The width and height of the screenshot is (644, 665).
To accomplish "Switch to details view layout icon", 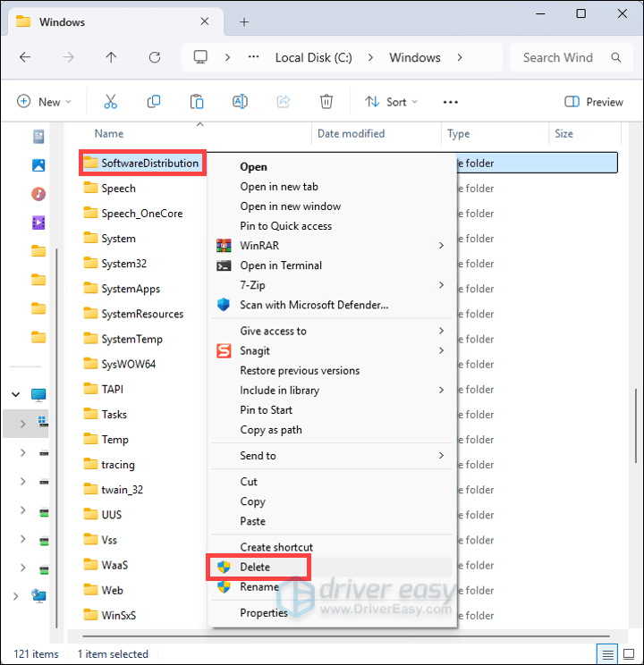I will tap(607, 654).
